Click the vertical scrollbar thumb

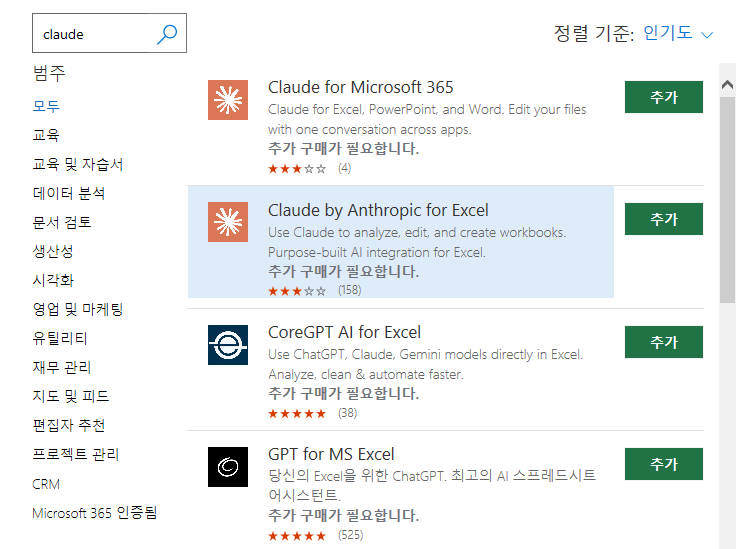pyautogui.click(x=727, y=199)
